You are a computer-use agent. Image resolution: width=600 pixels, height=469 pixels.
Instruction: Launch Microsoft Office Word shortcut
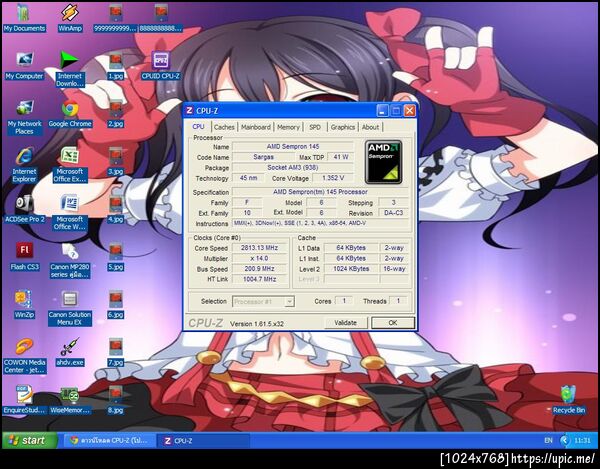(70, 212)
